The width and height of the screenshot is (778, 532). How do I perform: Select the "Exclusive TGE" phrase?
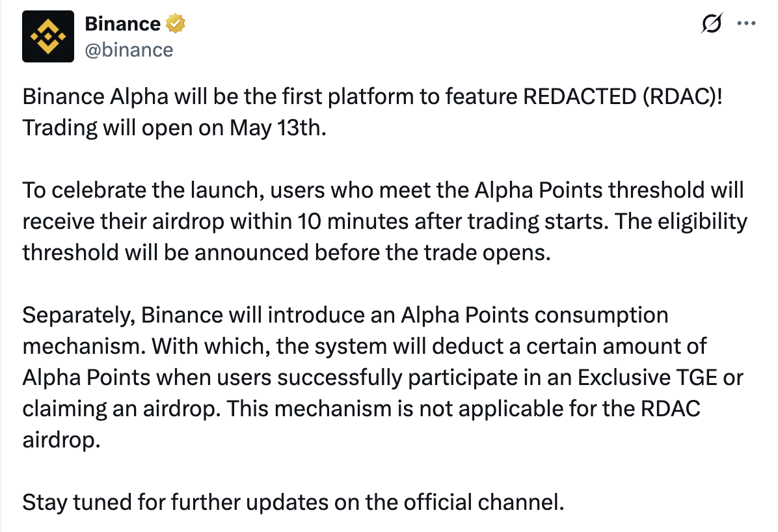(x=647, y=378)
